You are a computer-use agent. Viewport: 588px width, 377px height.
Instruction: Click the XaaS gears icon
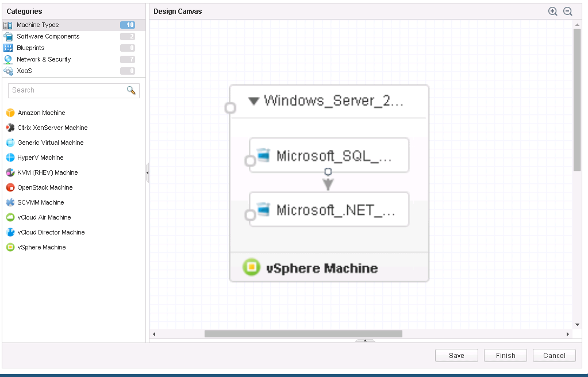pos(8,71)
